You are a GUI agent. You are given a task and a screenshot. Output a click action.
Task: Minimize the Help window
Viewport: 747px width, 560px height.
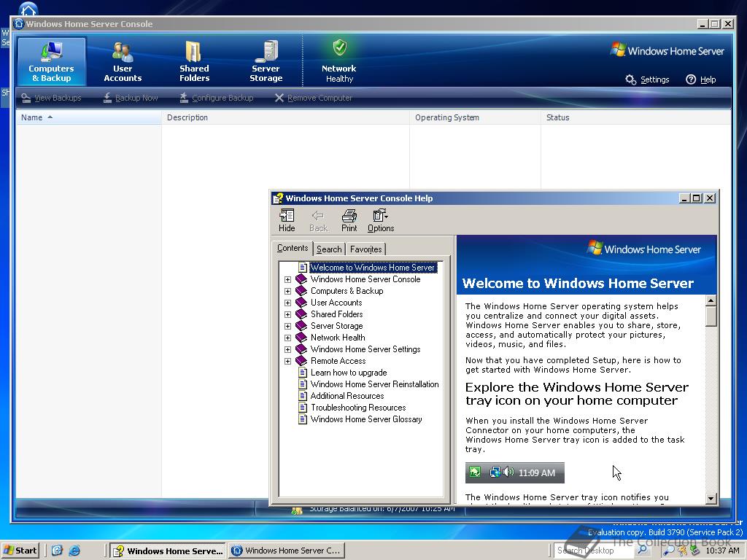pos(684,198)
